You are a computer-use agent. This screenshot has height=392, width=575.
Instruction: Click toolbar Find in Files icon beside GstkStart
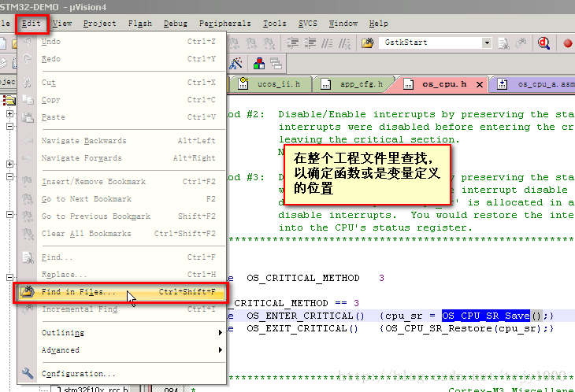pos(367,43)
